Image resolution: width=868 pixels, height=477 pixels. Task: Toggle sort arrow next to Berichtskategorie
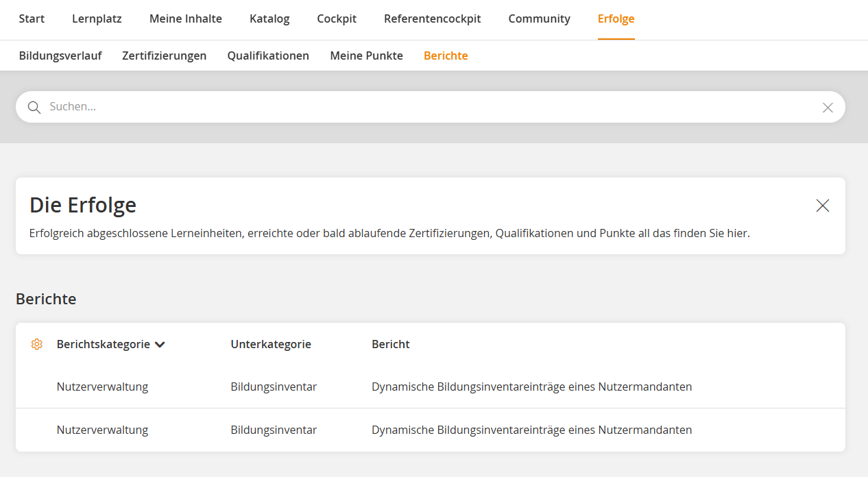pyautogui.click(x=160, y=345)
